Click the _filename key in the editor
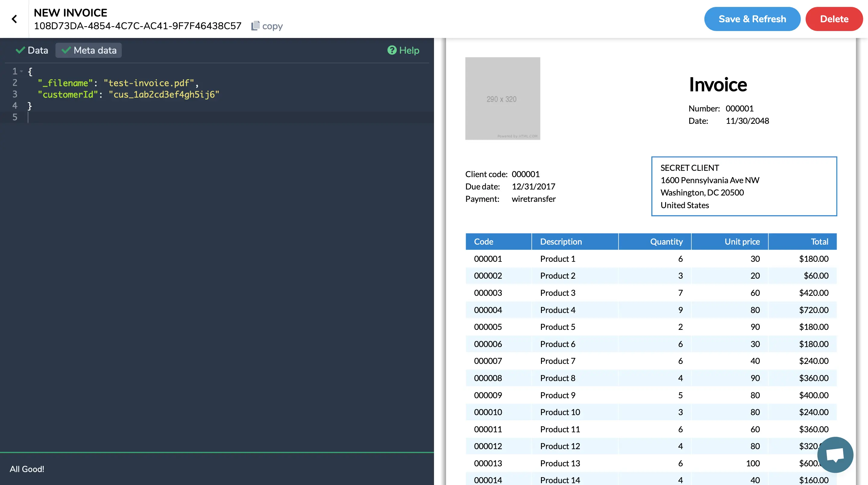The width and height of the screenshot is (868, 485). (x=65, y=83)
